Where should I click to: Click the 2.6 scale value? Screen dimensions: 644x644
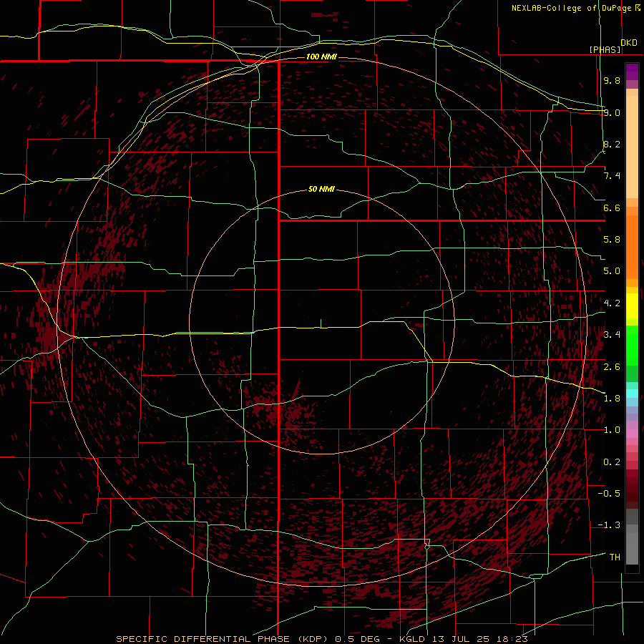point(612,367)
